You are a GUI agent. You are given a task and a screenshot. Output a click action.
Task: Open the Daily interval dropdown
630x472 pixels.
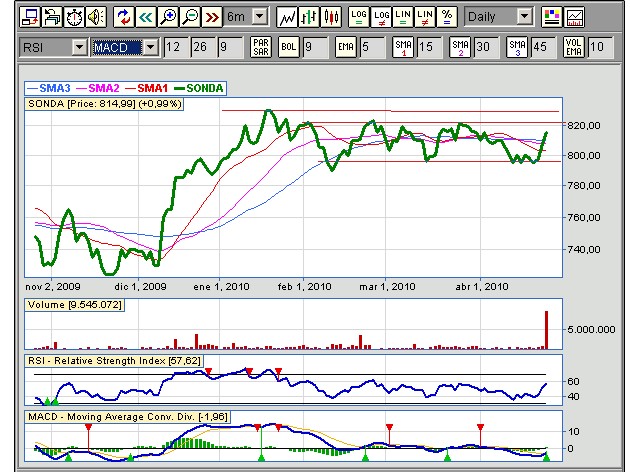click(x=525, y=17)
